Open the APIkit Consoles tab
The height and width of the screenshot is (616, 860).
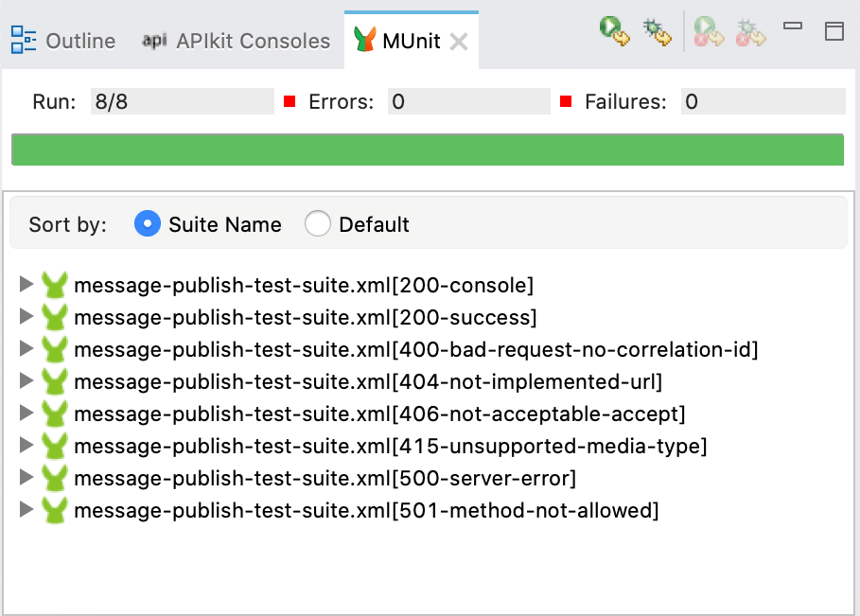pos(237,41)
